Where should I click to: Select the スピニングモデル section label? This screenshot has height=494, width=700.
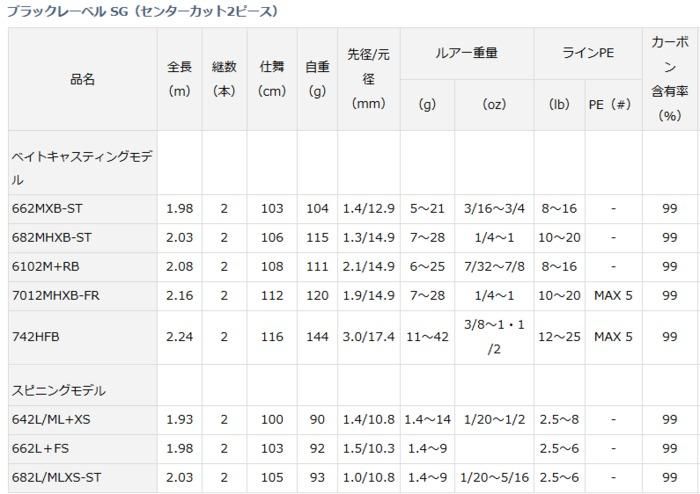pyautogui.click(x=58, y=390)
